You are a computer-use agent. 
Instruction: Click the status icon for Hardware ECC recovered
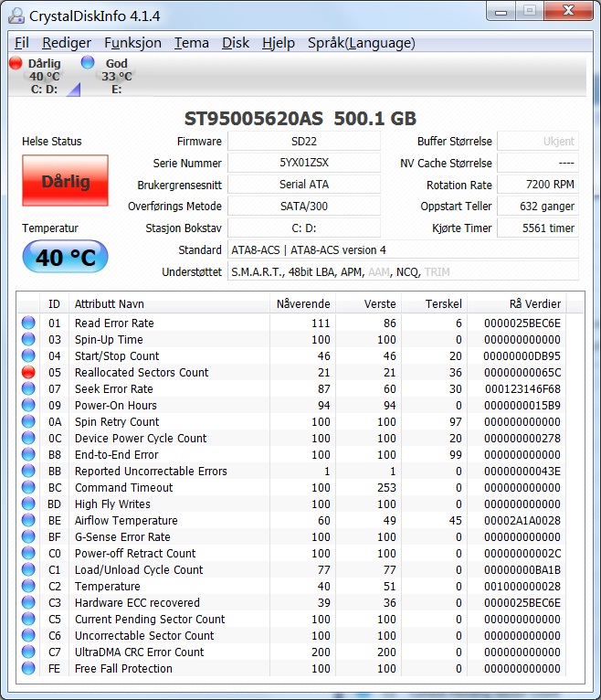28,603
